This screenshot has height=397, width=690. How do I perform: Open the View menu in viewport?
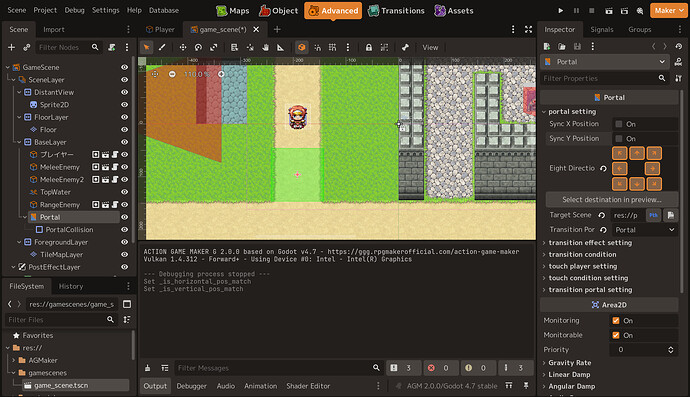tap(430, 48)
